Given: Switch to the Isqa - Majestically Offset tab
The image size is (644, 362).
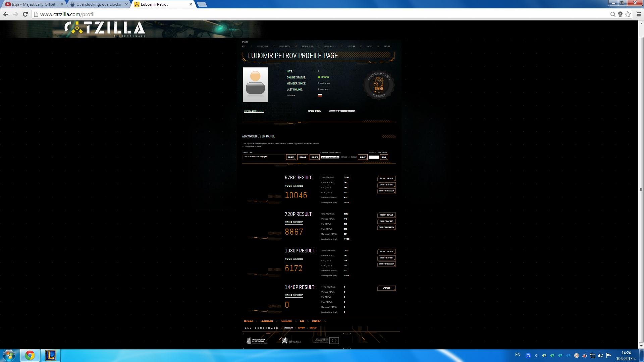Looking at the screenshot, I should click(34, 4).
